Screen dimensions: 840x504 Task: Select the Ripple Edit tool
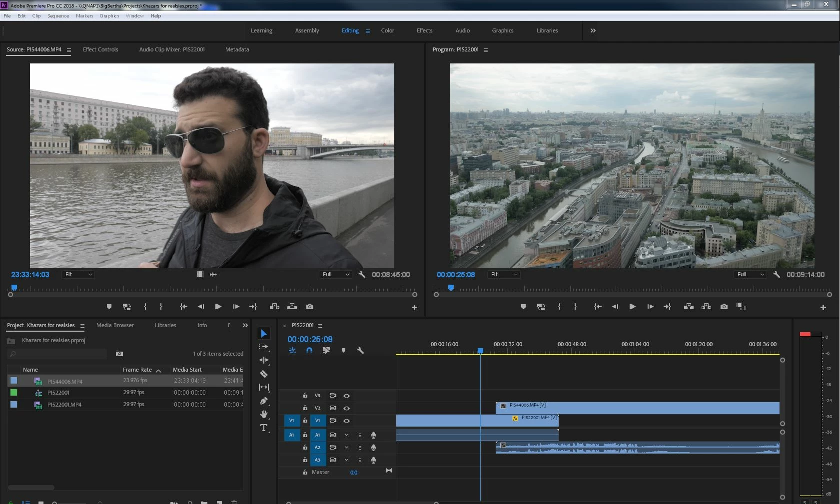[x=264, y=360]
